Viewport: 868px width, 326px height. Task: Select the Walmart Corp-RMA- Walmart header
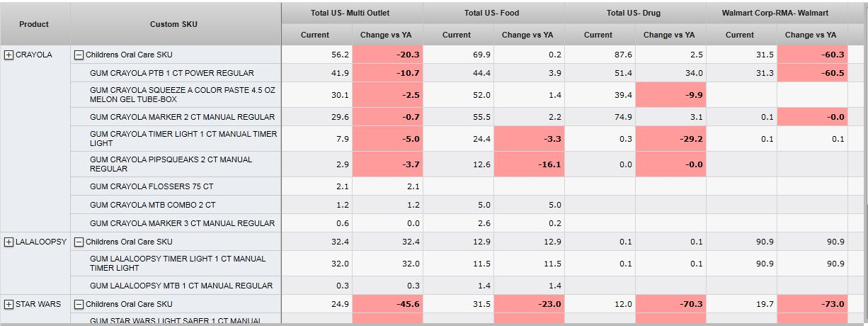point(775,13)
